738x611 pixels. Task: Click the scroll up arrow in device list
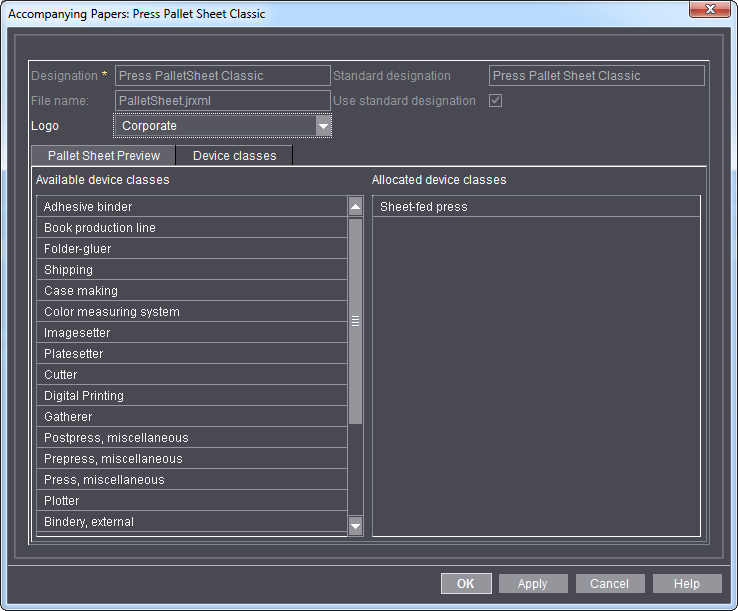[x=355, y=207]
